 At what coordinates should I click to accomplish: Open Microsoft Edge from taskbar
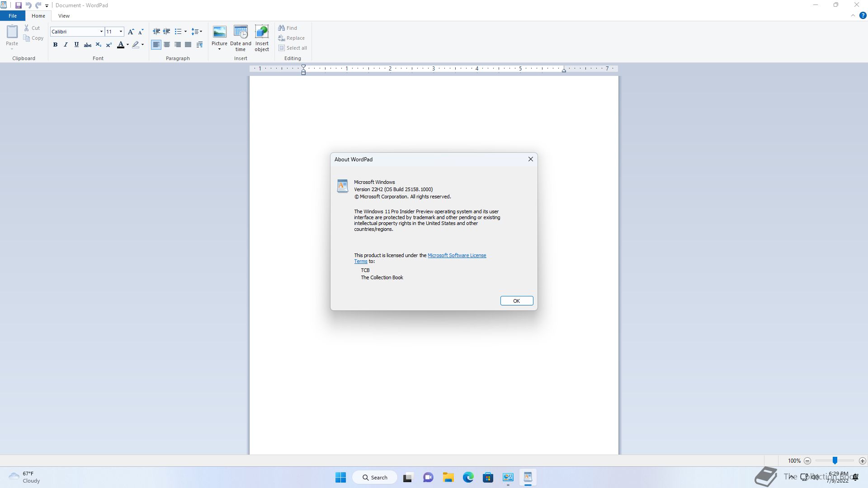tap(468, 478)
